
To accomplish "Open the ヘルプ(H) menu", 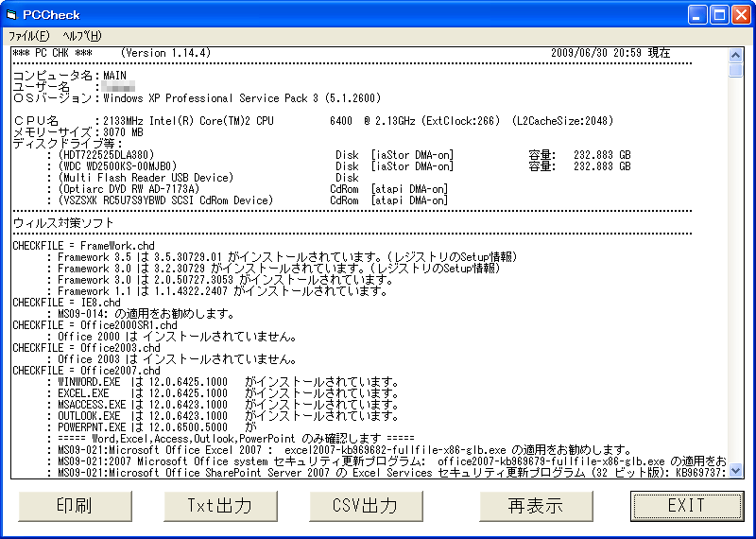I will (82, 36).
